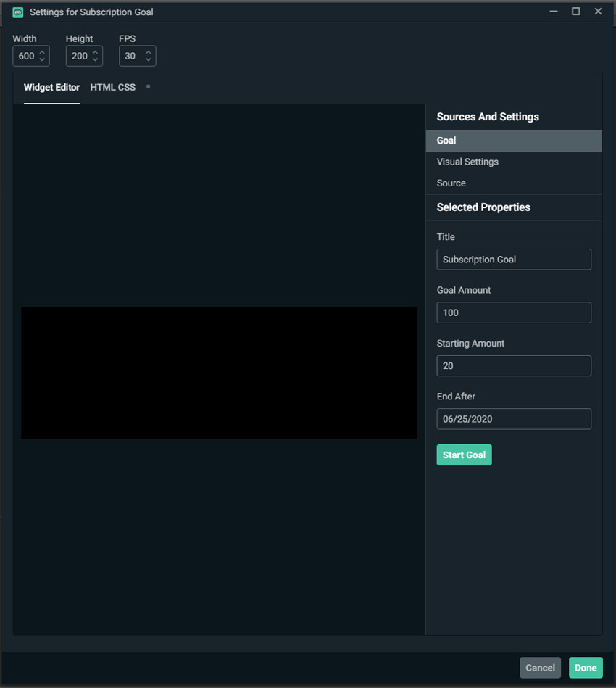Click the Start Goal button
The width and height of the screenshot is (616, 688).
[x=465, y=455]
